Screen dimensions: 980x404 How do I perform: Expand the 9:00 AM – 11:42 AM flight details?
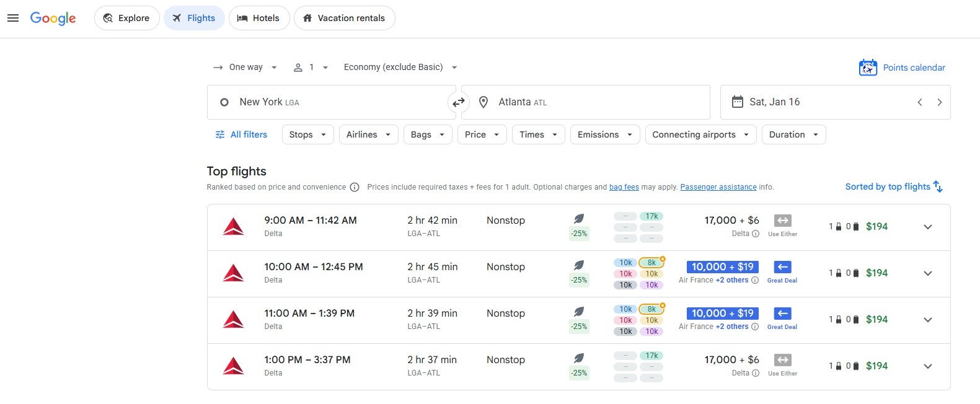pos(928,227)
